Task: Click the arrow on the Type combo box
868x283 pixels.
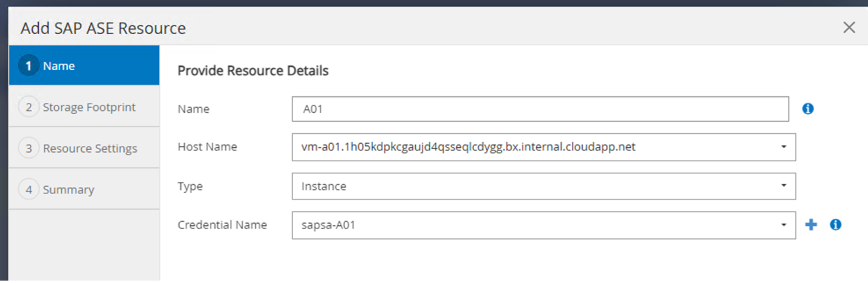Action: [784, 186]
